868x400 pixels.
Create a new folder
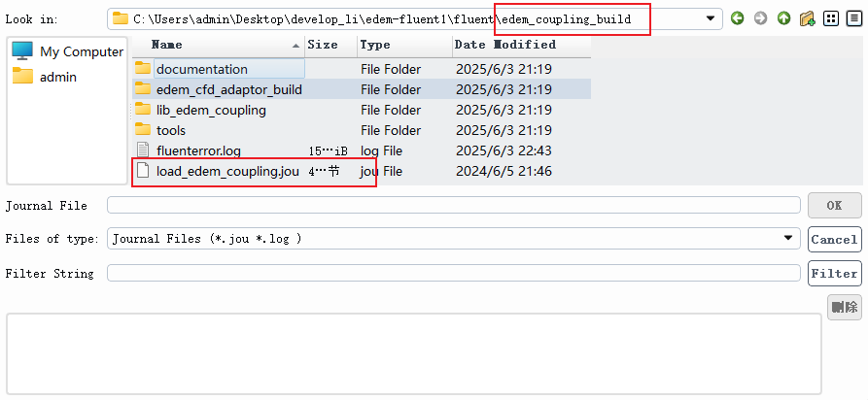[x=807, y=18]
